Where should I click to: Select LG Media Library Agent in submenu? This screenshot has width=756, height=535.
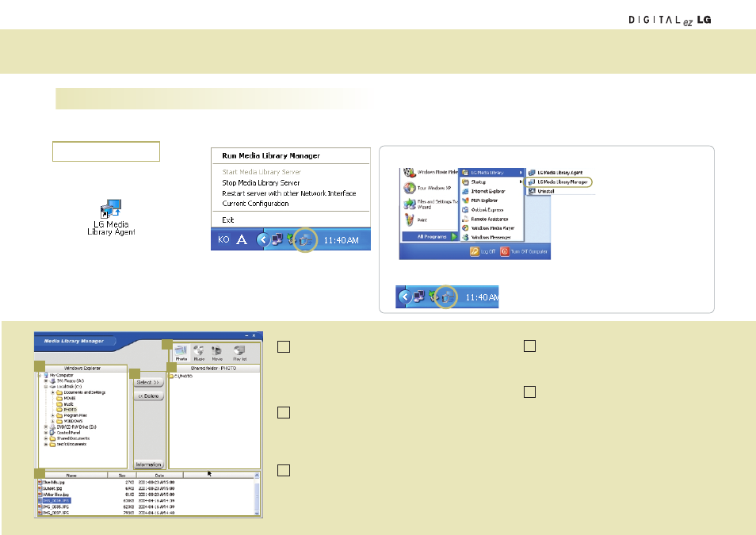click(x=556, y=172)
